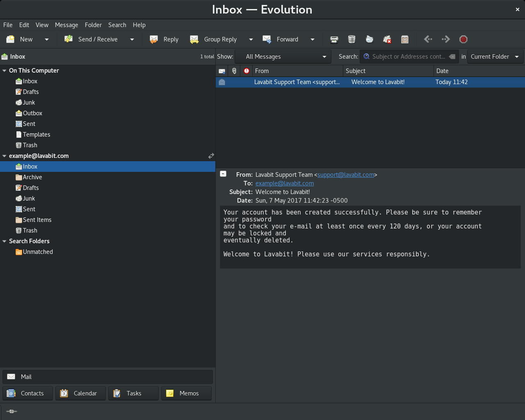Image resolution: width=525 pixels, height=420 pixels.
Task: Click Send / Receive button
Action: coord(91,39)
